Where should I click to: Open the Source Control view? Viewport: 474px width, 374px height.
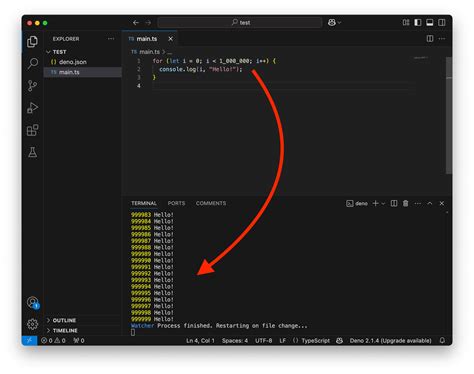click(32, 86)
